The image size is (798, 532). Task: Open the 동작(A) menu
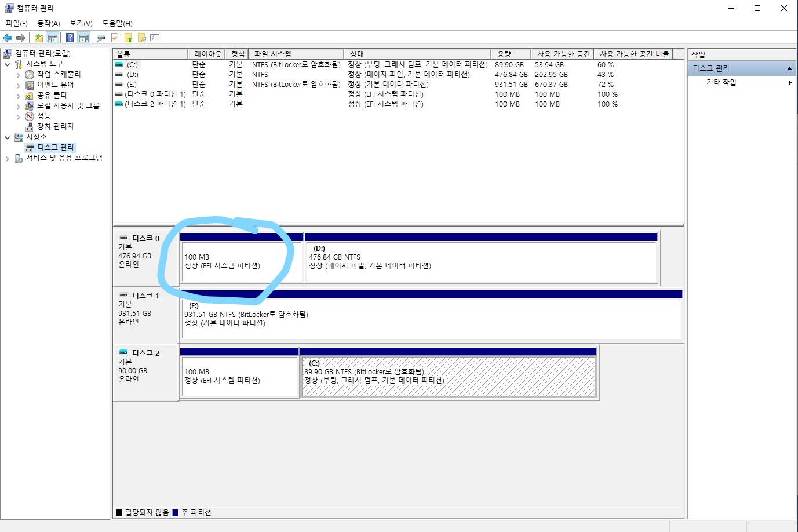coord(49,24)
